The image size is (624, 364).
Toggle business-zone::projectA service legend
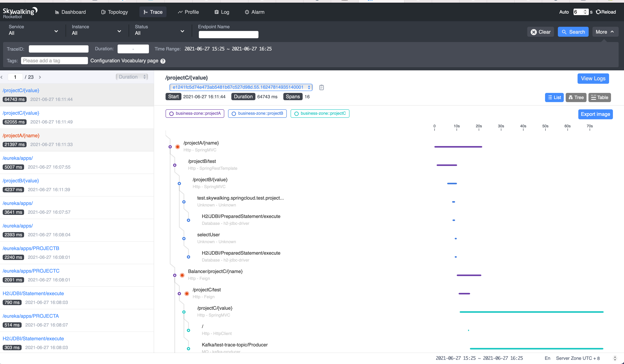click(x=195, y=113)
